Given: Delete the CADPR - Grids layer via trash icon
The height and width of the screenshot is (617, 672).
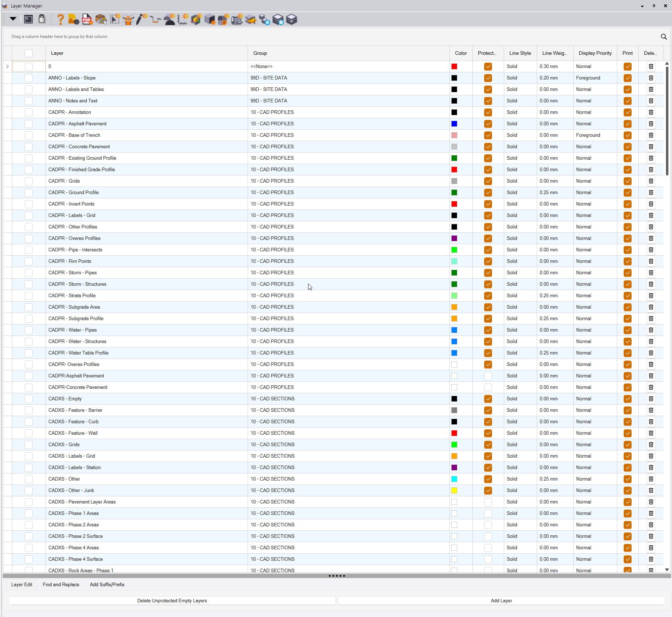Looking at the screenshot, I should [x=651, y=181].
